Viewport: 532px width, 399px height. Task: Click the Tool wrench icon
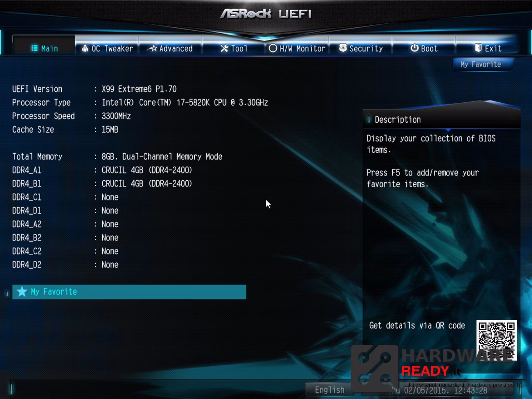click(x=224, y=48)
